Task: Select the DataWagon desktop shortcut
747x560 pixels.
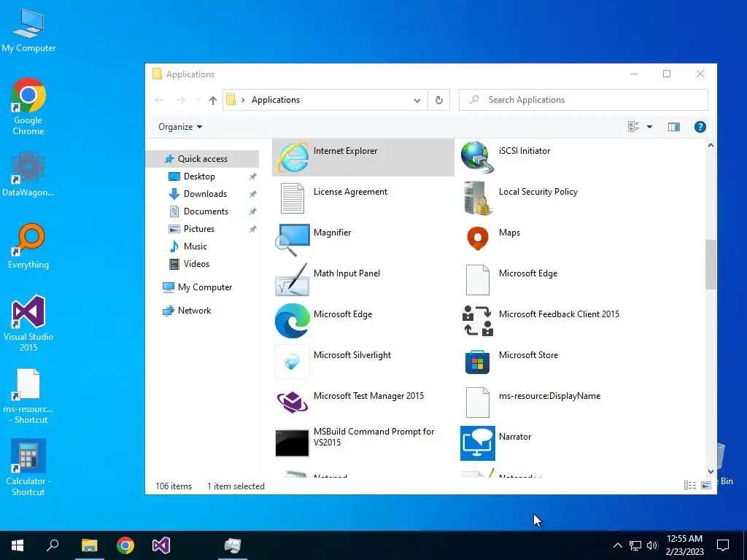Action: click(x=28, y=174)
